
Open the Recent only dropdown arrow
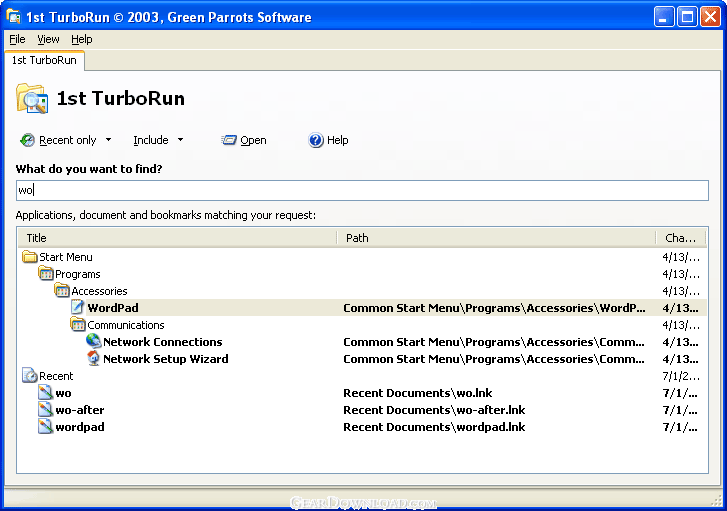[x=108, y=140]
